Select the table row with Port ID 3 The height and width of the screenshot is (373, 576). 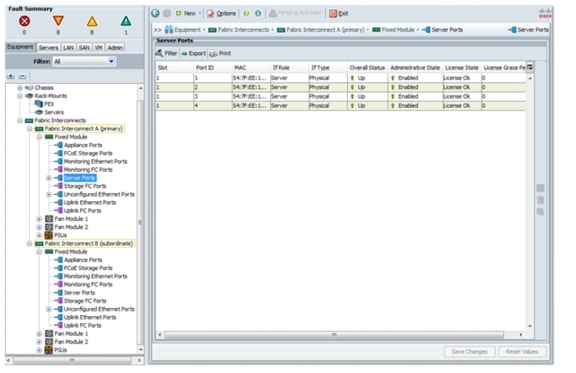341,96
